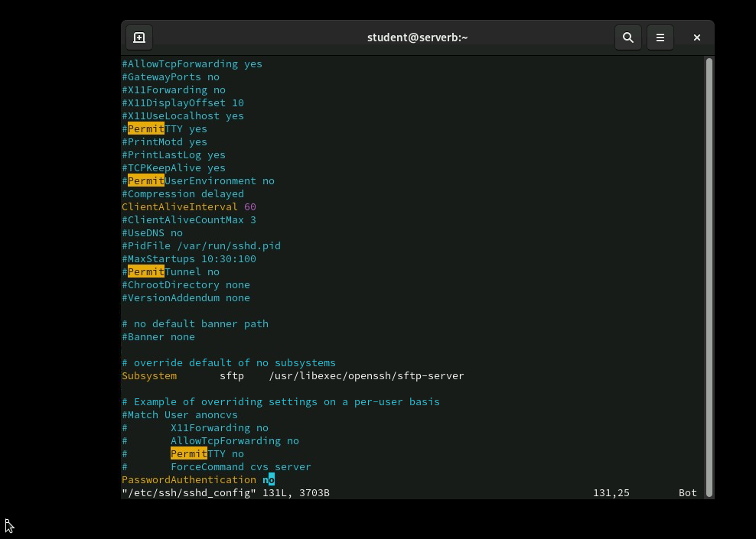Click the #UseDNS no line

152,232
